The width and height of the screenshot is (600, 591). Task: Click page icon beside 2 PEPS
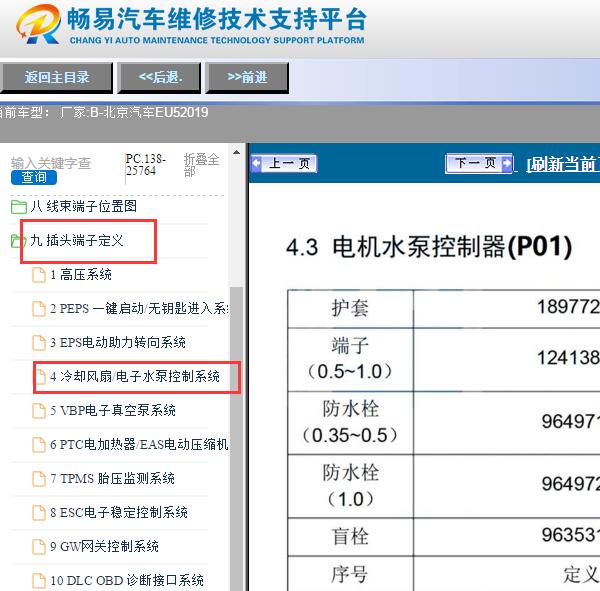(39, 309)
